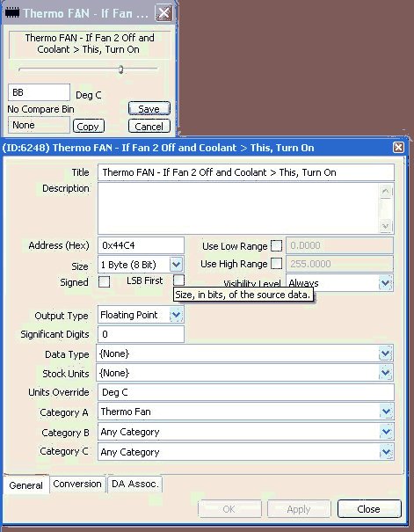Check the Use Low Range box
Screen dimensions: 414x532
click(x=276, y=245)
